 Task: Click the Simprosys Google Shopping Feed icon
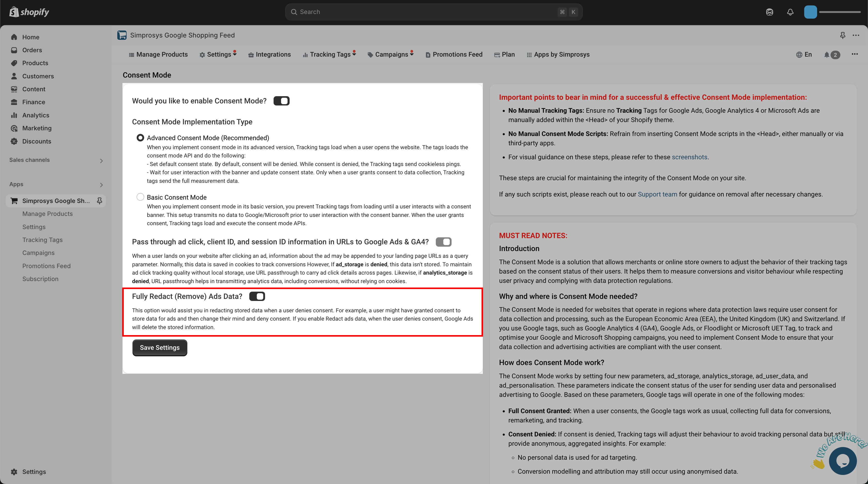122,35
